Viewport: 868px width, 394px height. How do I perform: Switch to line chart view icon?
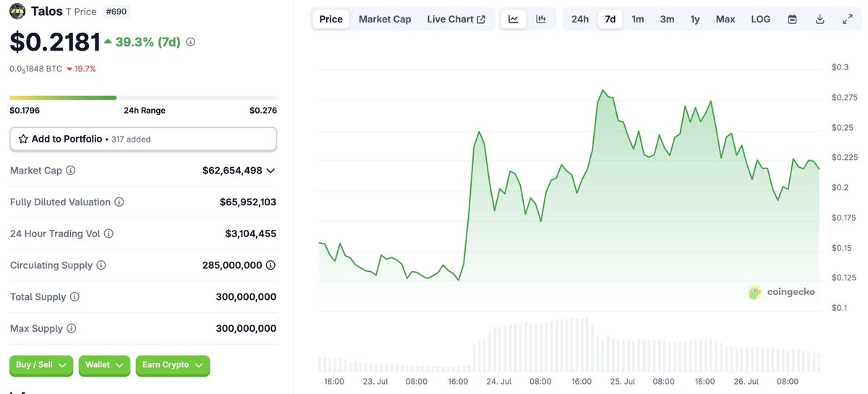tap(514, 20)
